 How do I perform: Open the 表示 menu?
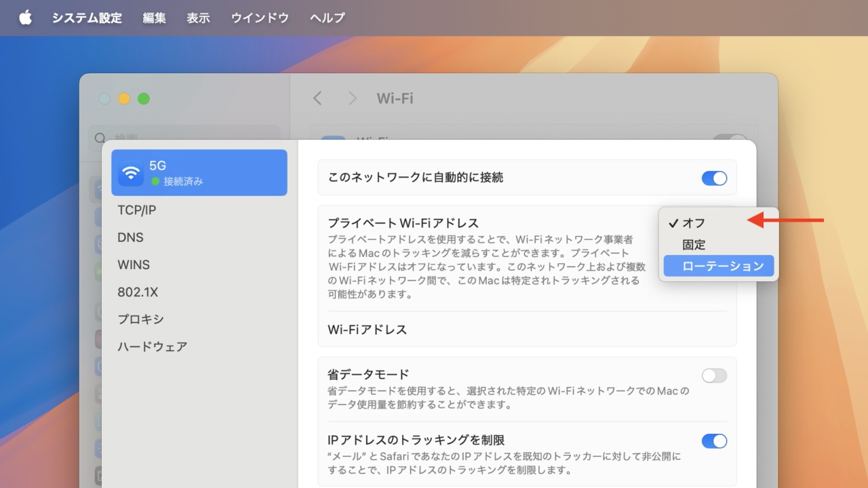[x=198, y=18]
